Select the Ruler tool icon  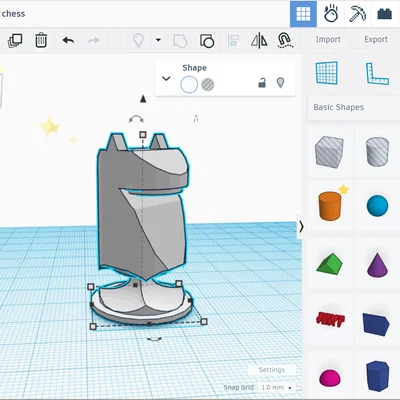(377, 73)
